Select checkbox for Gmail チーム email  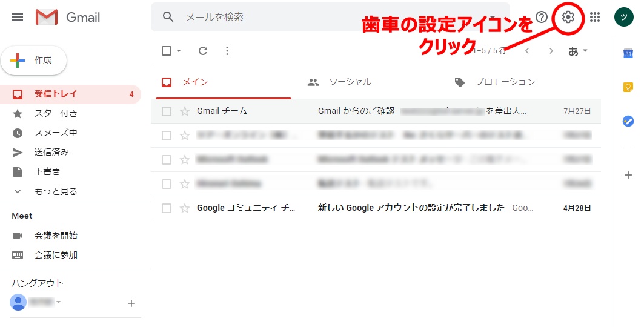(167, 111)
